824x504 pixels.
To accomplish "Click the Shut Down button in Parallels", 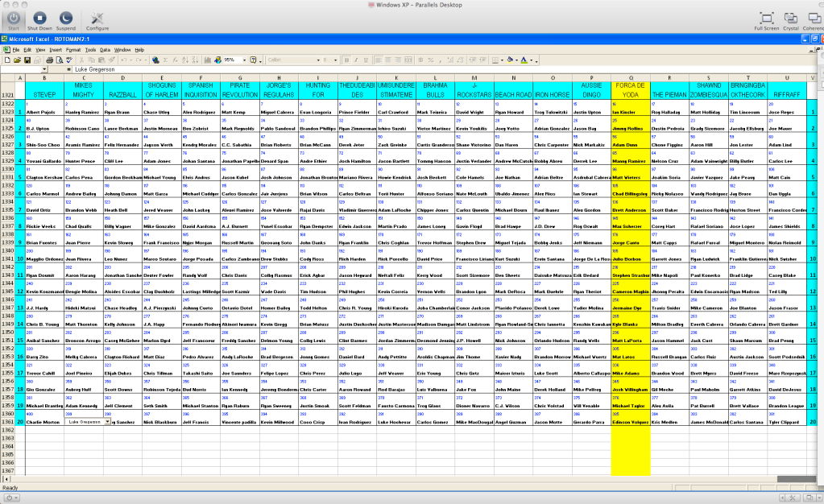I will (40, 21).
